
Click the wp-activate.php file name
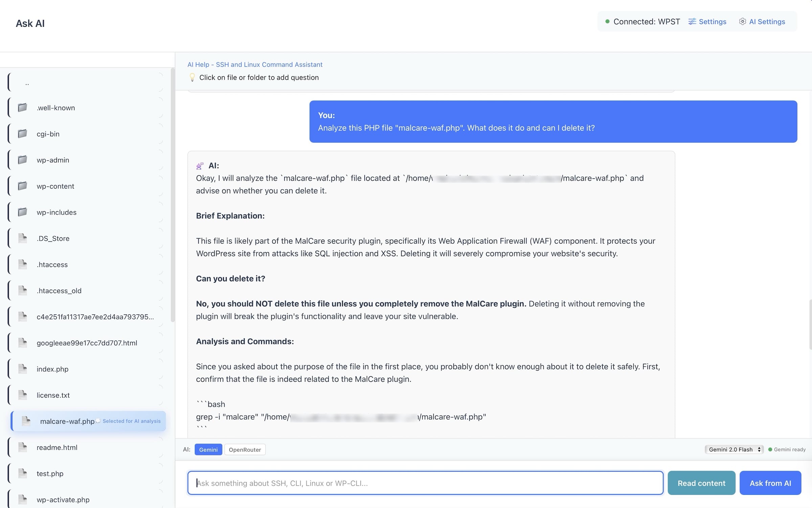63,500
